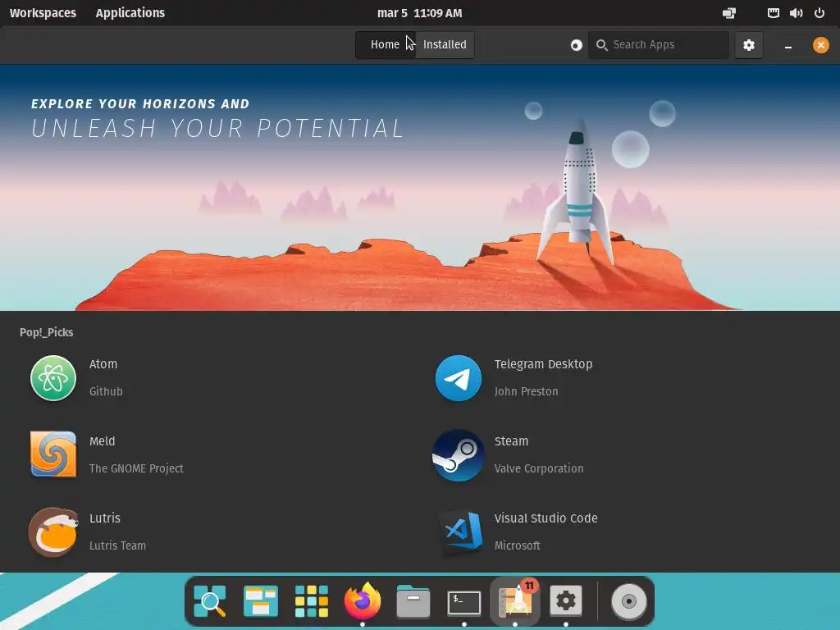Minimize the Pop!_Shop window
The image size is (840, 630).
pos(788,46)
